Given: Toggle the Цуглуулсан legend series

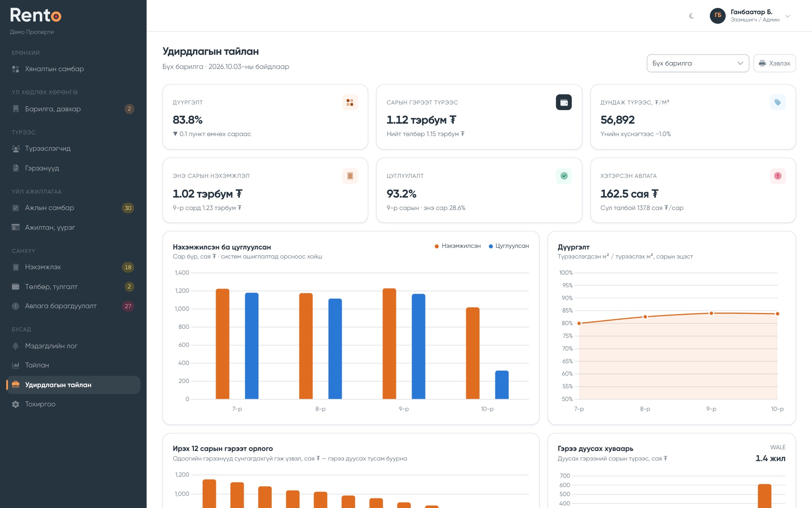Looking at the screenshot, I should [x=509, y=246].
